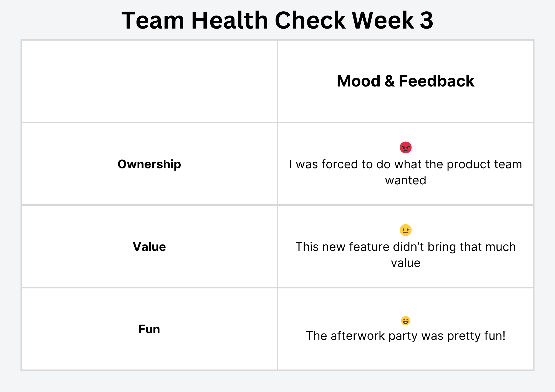Image resolution: width=555 pixels, height=392 pixels.
Task: Click the word 'Team' in the title
Action: [x=153, y=20]
